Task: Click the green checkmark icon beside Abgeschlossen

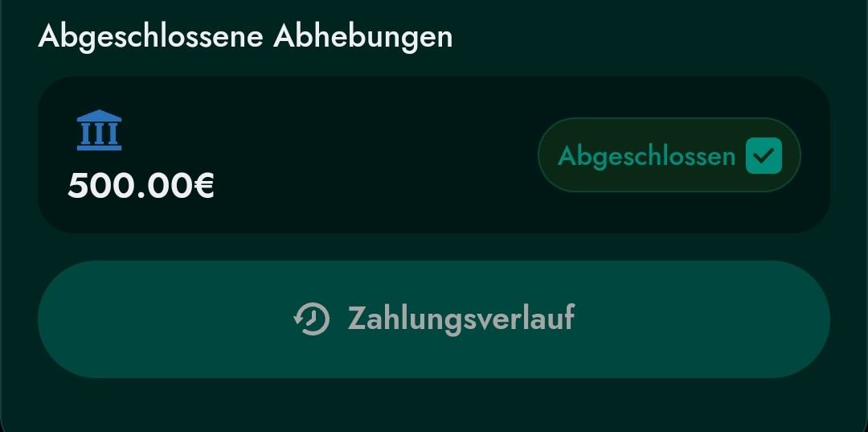Action: click(x=764, y=155)
